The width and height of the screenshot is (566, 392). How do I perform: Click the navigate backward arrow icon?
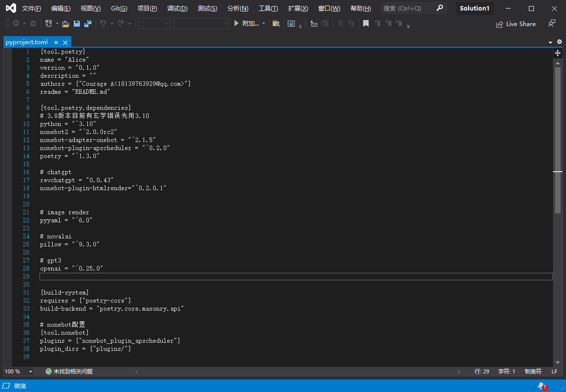[16, 24]
